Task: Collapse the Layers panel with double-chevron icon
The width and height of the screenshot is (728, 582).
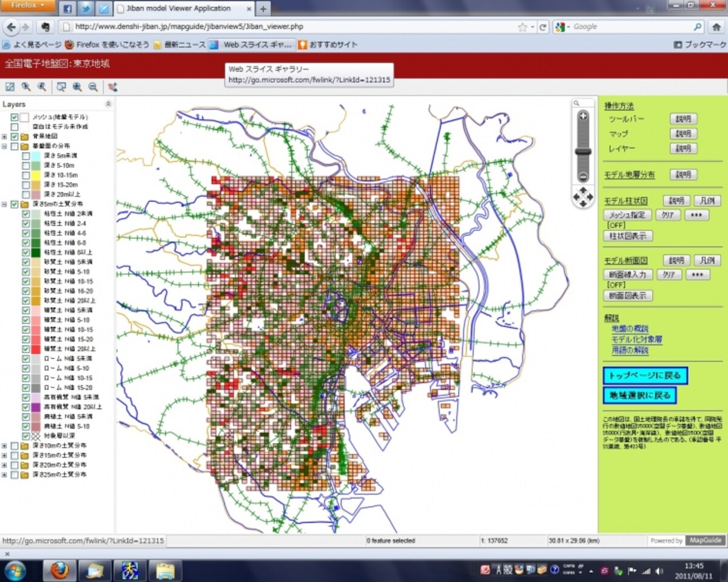Action: point(108,104)
